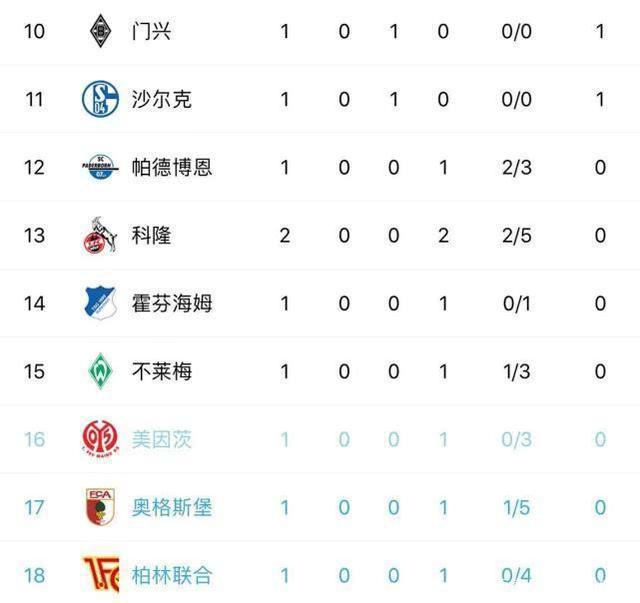Screen dimensions: 640x603
Task: Click the Hoffenheim blue shield logo
Action: click(x=100, y=303)
